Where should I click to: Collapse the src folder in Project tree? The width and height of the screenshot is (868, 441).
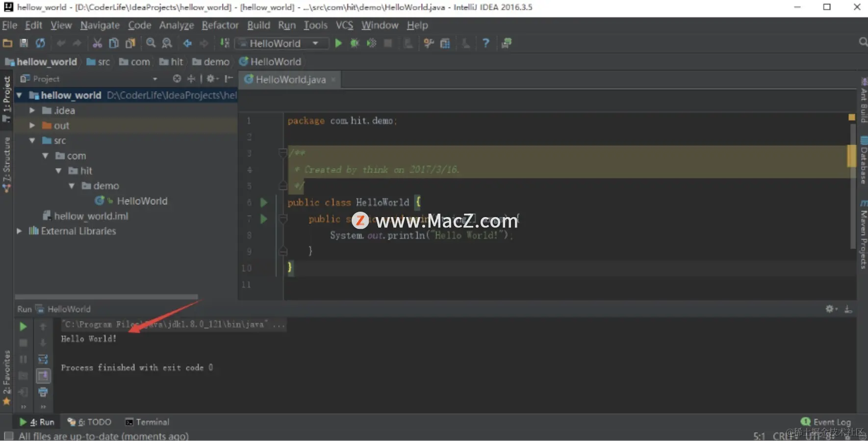click(x=32, y=141)
